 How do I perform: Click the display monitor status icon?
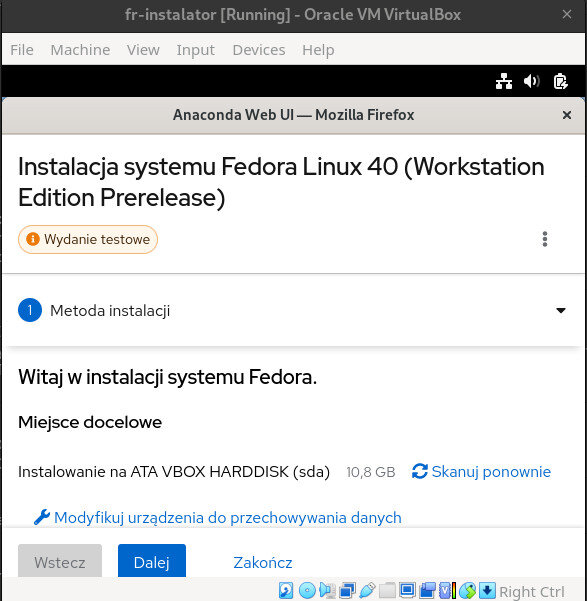coord(407,590)
